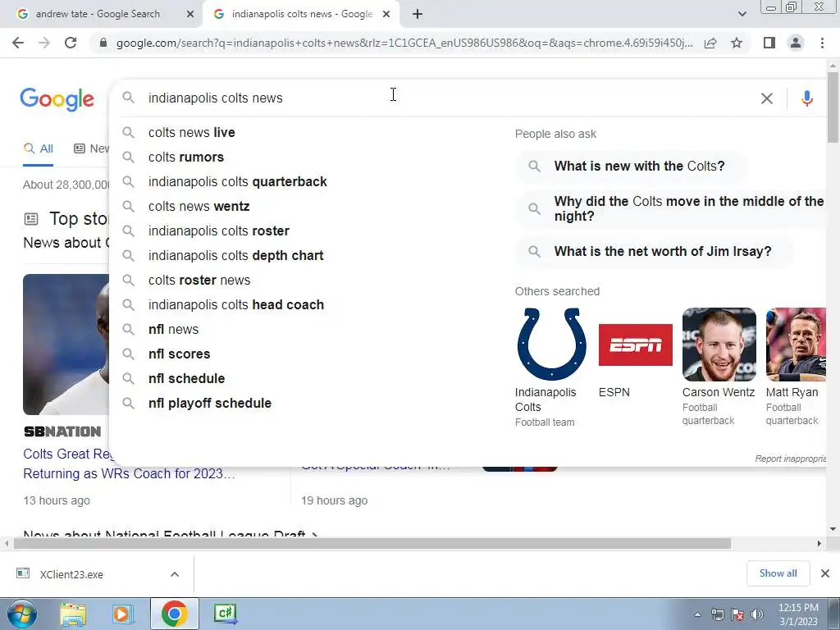Click the vertical page scrollbar thumb
Viewport: 840px width, 630px height.
pos(833,107)
